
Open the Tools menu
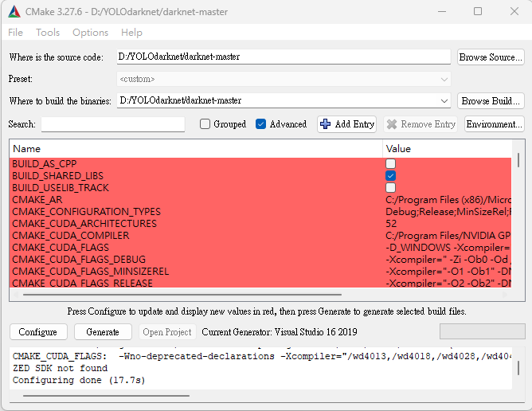point(48,33)
